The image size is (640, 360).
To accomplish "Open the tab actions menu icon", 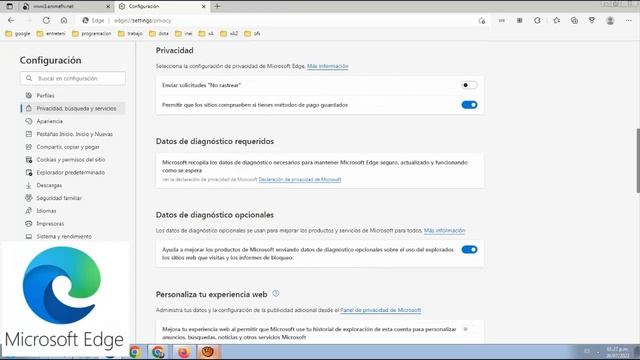I will click(9, 6).
